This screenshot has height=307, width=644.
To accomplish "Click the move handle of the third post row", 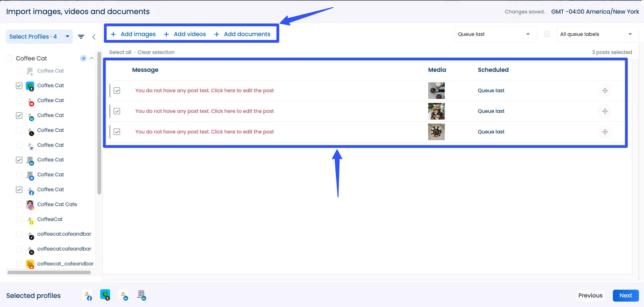I will [605, 132].
